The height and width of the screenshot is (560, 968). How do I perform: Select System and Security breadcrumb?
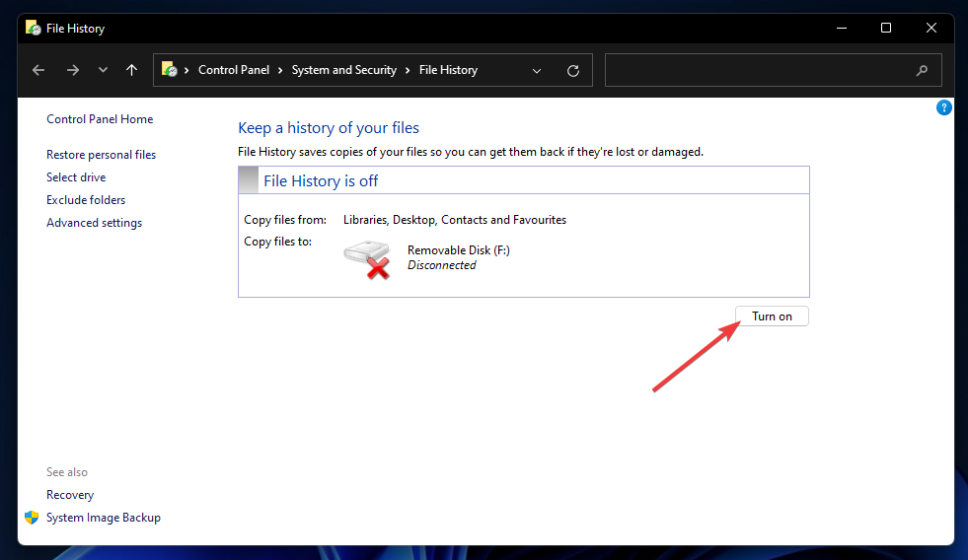(343, 70)
